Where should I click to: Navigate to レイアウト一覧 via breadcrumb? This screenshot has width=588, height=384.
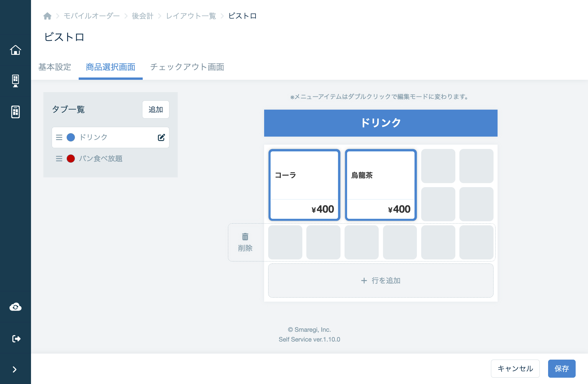[191, 16]
